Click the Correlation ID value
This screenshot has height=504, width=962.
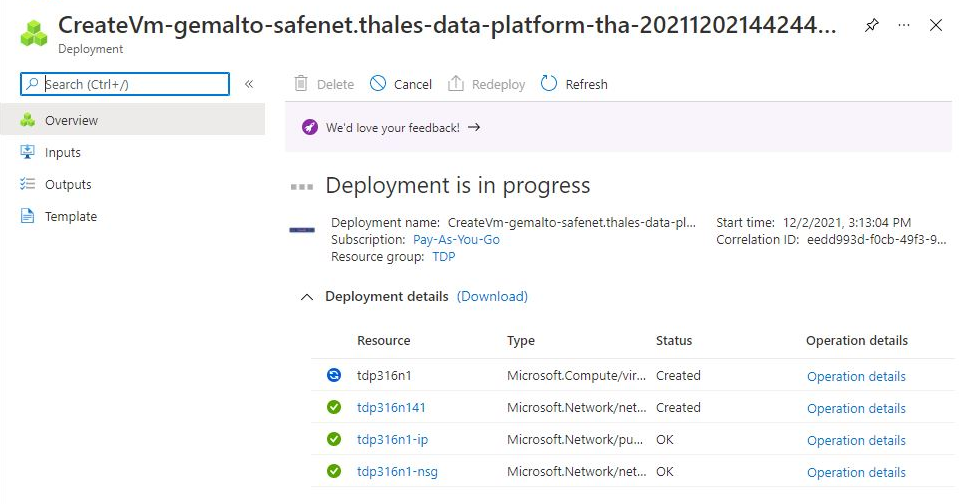[876, 239]
